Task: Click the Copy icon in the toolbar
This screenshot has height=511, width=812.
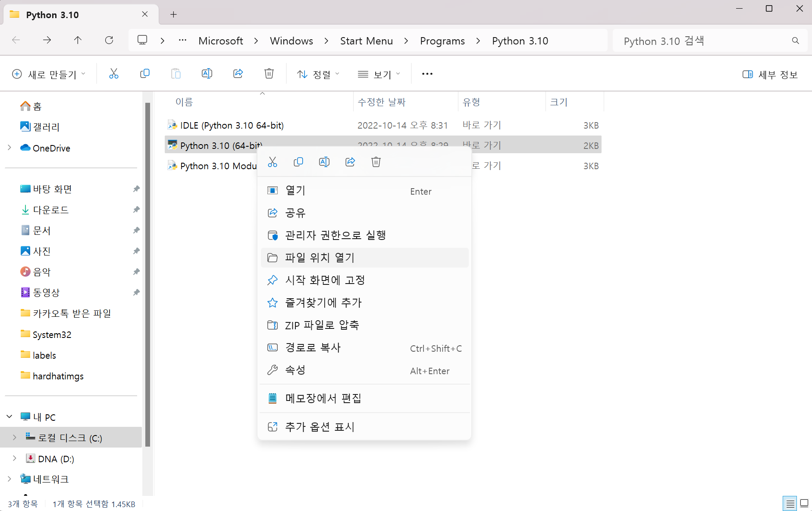Action: point(145,74)
